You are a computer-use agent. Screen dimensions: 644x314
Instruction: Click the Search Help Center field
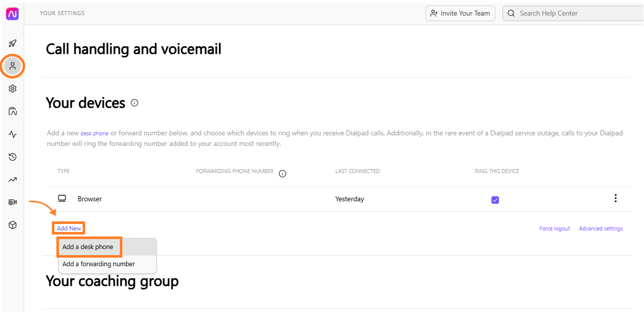coord(573,13)
